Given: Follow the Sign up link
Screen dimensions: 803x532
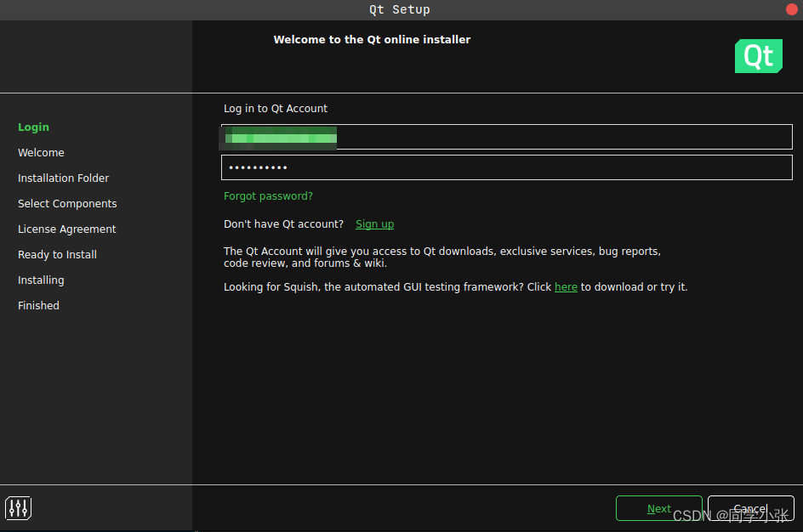Looking at the screenshot, I should coord(374,224).
